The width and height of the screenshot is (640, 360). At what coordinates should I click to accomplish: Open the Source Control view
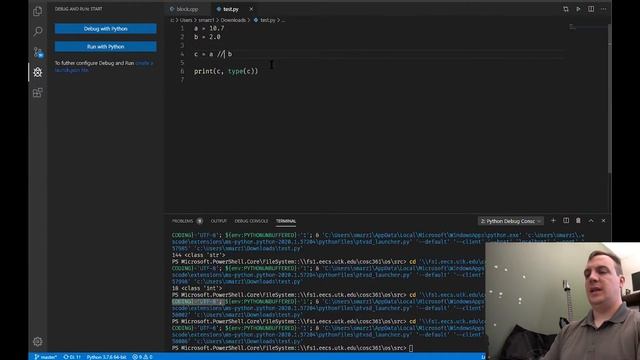[38, 52]
